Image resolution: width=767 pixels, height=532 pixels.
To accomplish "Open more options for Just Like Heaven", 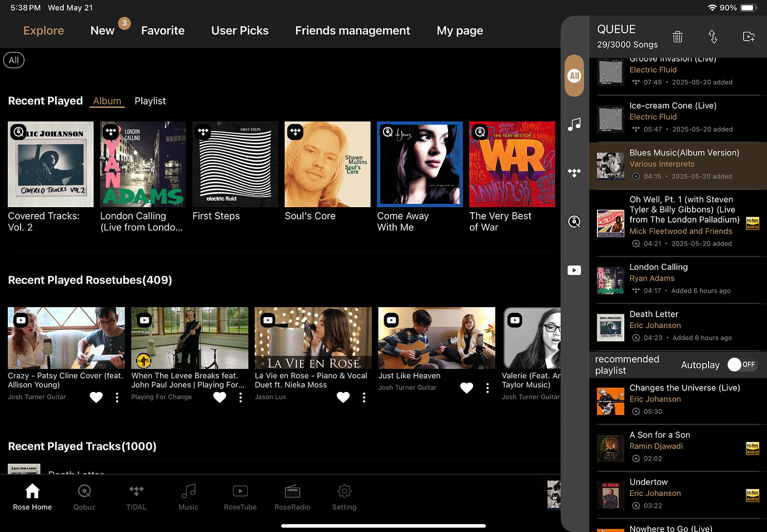I will click(487, 388).
